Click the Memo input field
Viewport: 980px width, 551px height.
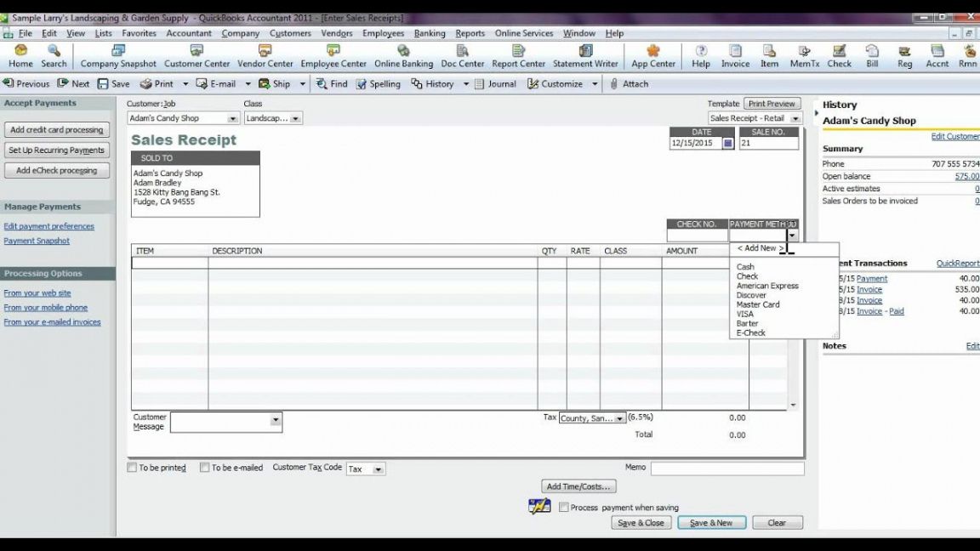726,468
